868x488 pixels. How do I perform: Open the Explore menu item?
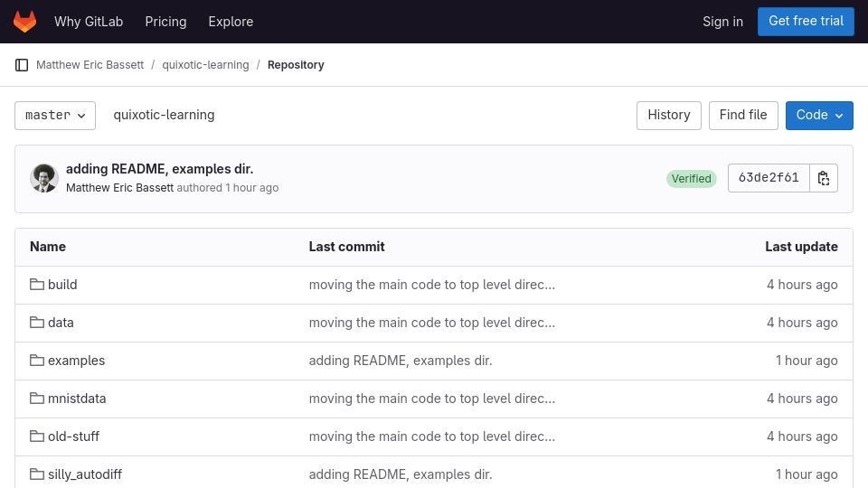(231, 22)
